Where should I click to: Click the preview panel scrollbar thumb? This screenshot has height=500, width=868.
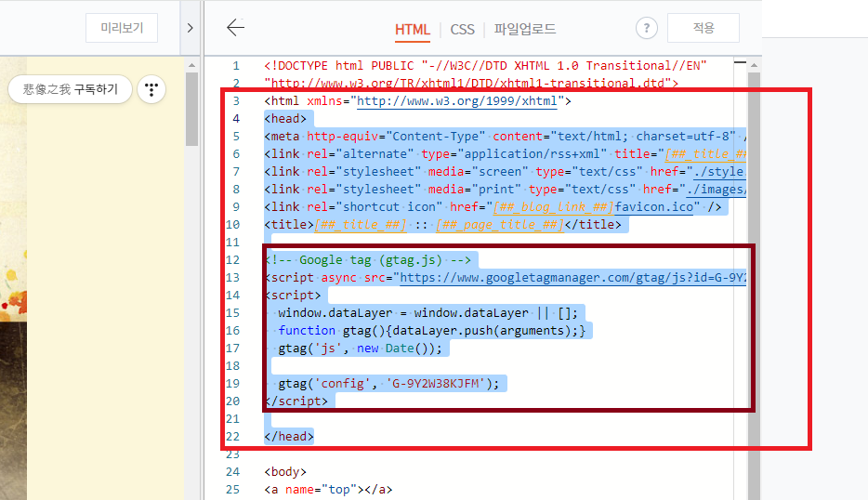[192, 109]
